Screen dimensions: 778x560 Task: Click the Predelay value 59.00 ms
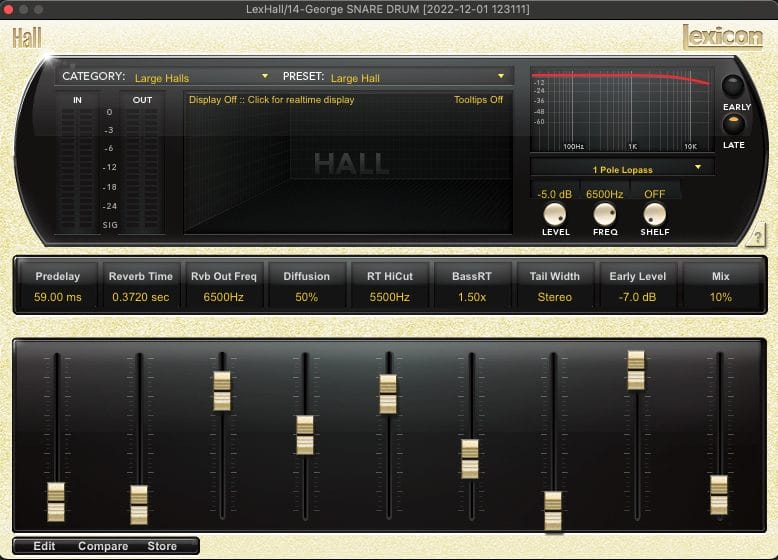58,297
